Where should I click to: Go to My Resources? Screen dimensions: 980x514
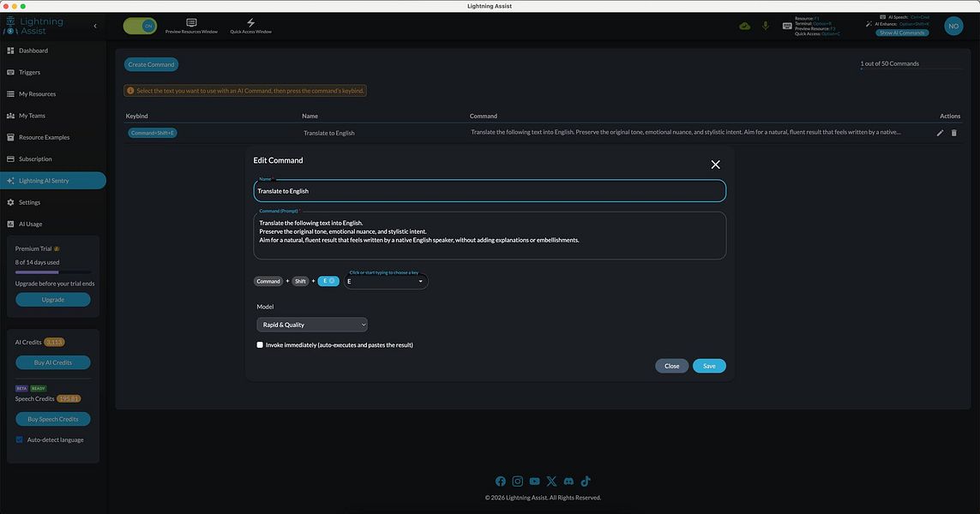click(x=52, y=93)
